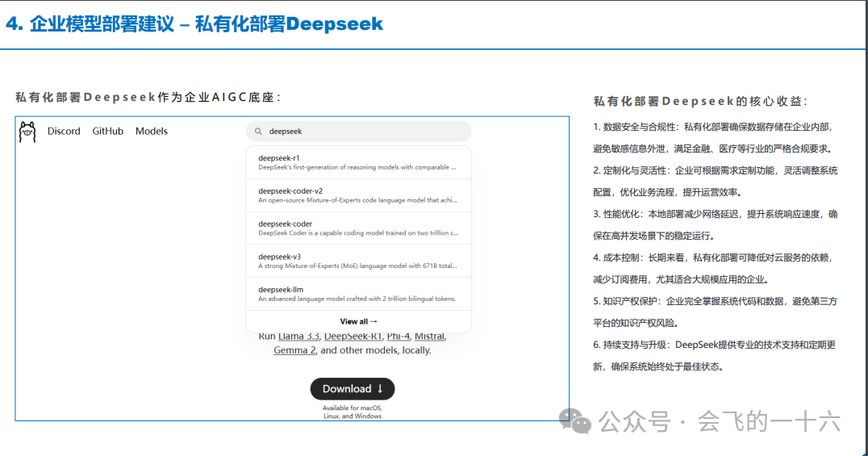868x456 pixels.
Task: Click point 5 知识产权保护
Action: pyautogui.click(x=716, y=312)
